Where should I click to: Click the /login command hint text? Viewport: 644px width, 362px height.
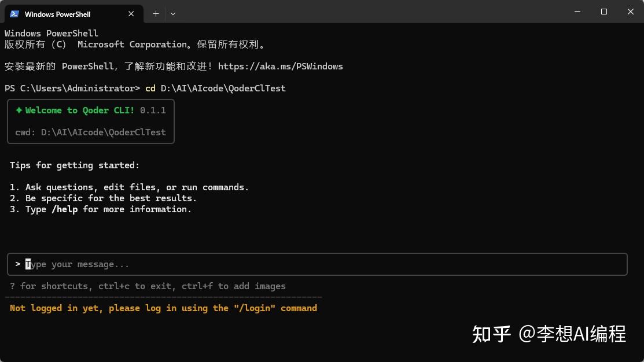pyautogui.click(x=255, y=308)
